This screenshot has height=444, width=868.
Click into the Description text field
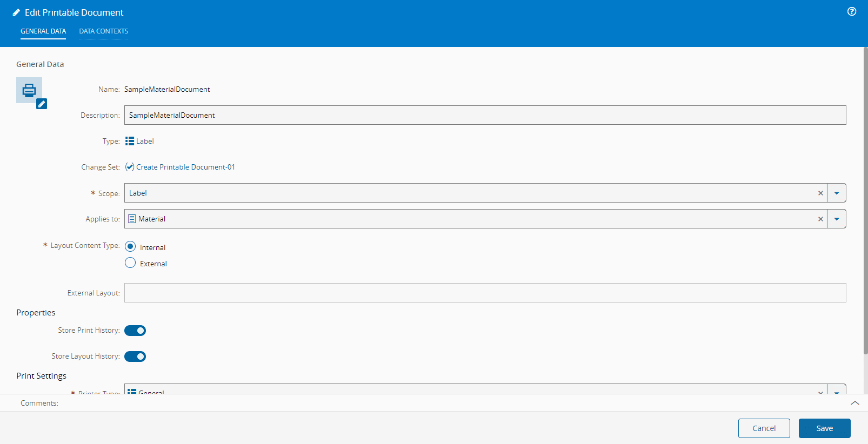click(x=485, y=115)
